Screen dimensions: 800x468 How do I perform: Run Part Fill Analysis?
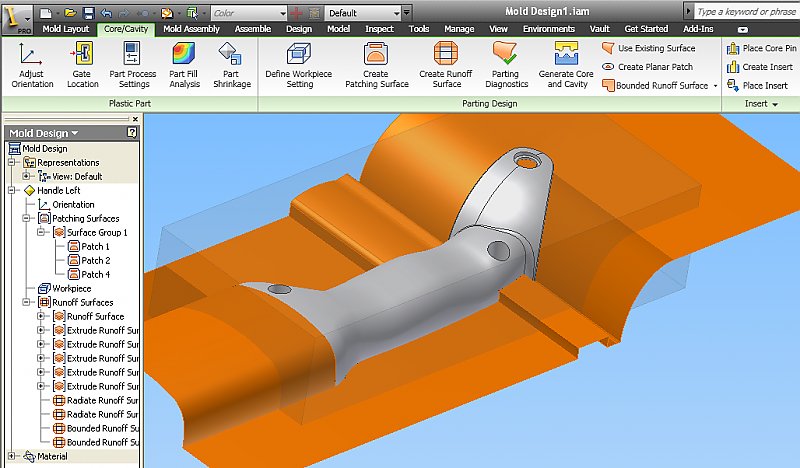184,65
